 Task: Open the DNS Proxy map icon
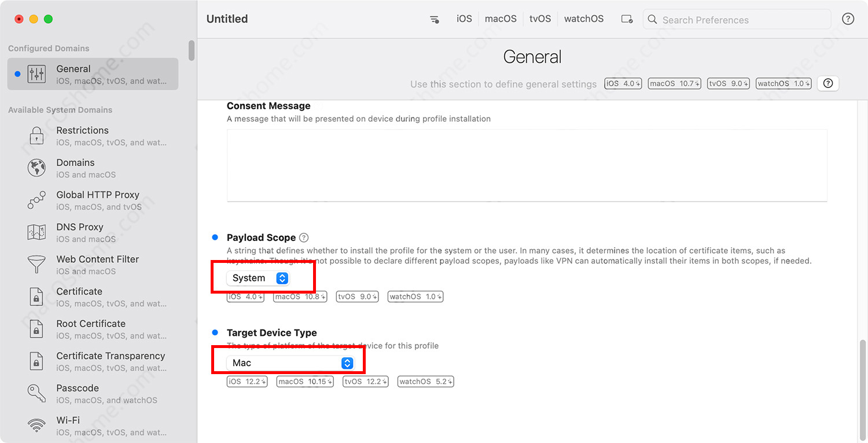[x=36, y=233]
